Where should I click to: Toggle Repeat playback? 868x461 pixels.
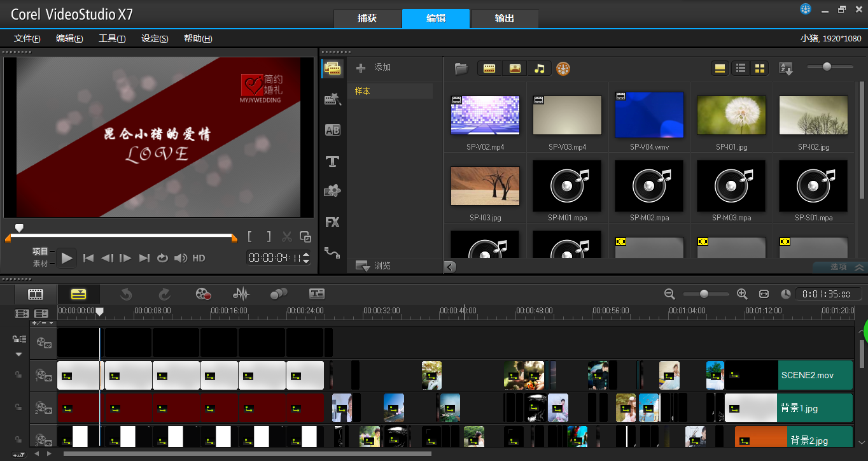tap(162, 258)
